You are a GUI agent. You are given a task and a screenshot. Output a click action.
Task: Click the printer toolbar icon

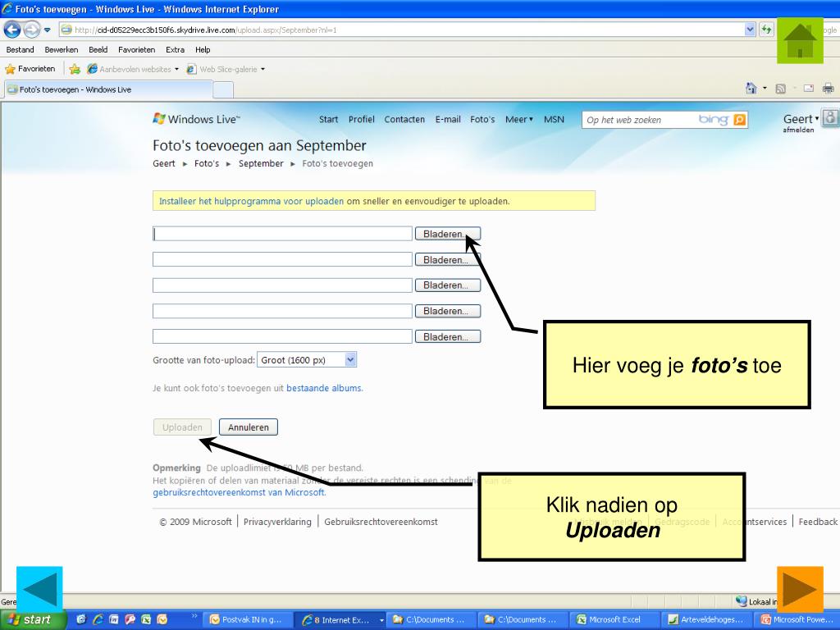coord(829,89)
